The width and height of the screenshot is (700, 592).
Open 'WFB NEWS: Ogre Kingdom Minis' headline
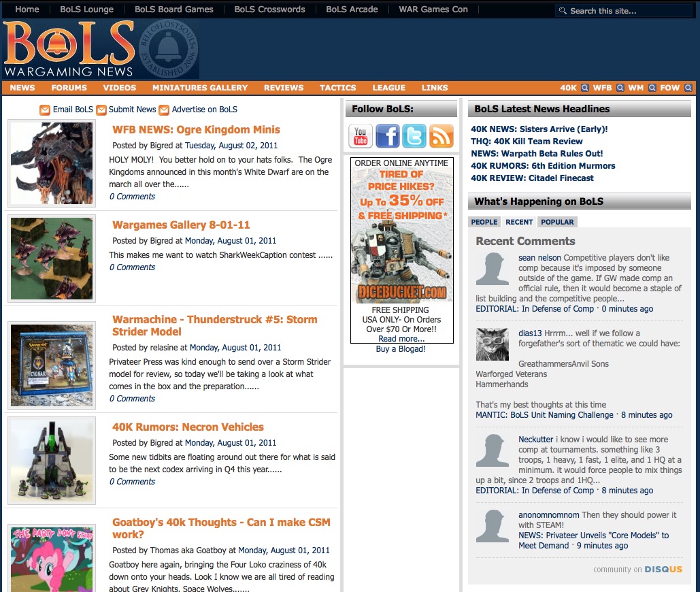[x=196, y=130]
